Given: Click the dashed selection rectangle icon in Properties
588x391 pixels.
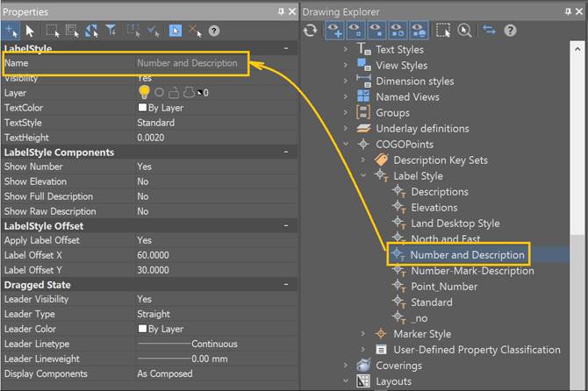Looking at the screenshot, I should pos(52,31).
